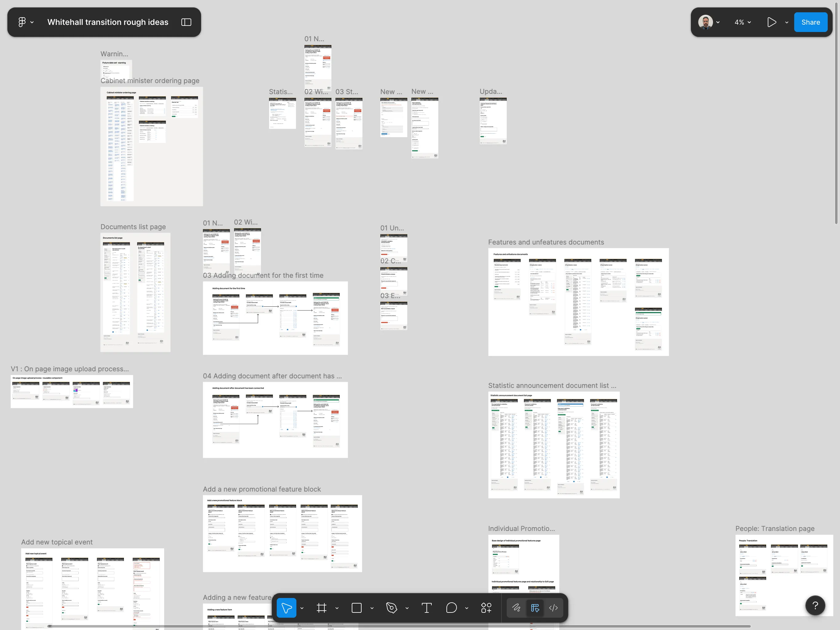Click the Cabinet minister ordering page frame thumbnail
The height and width of the screenshot is (630, 840).
(152, 146)
